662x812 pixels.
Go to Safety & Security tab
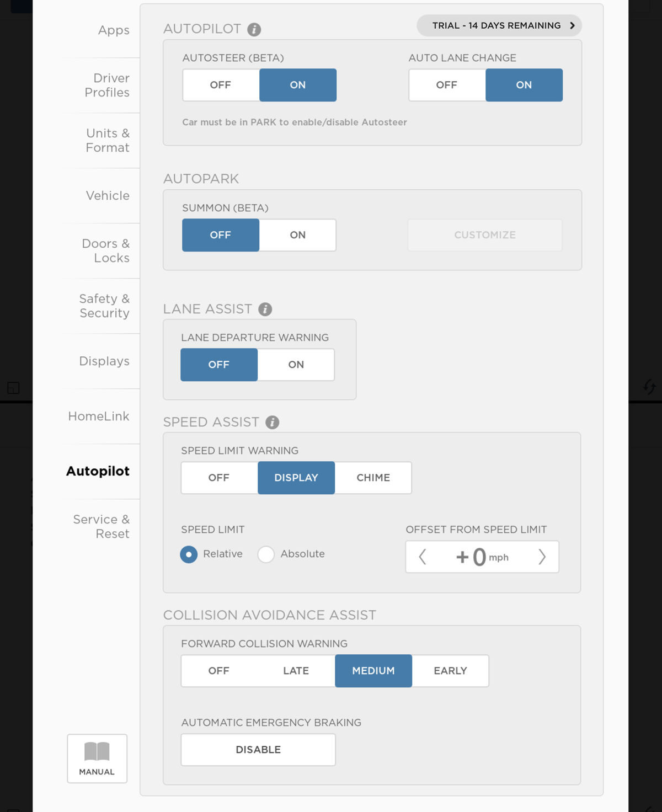pyautogui.click(x=104, y=306)
